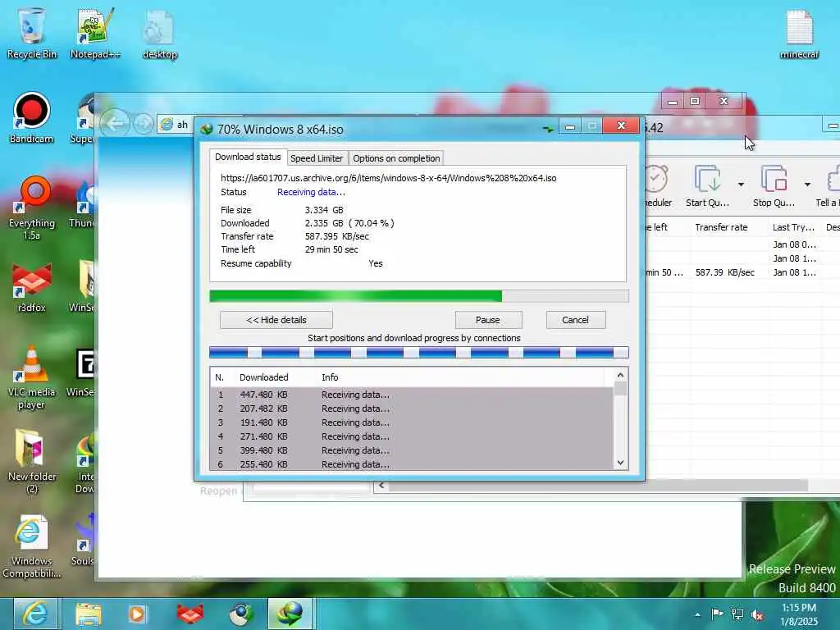Click the browser address bar showing ah
This screenshot has width=840, height=630.
pyautogui.click(x=176, y=125)
